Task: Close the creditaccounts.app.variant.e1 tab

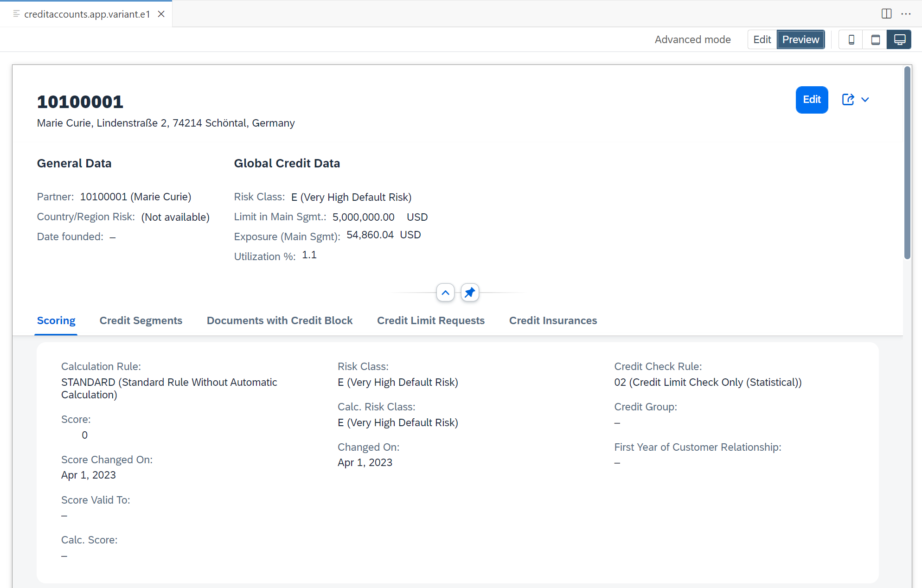Action: [x=161, y=14]
